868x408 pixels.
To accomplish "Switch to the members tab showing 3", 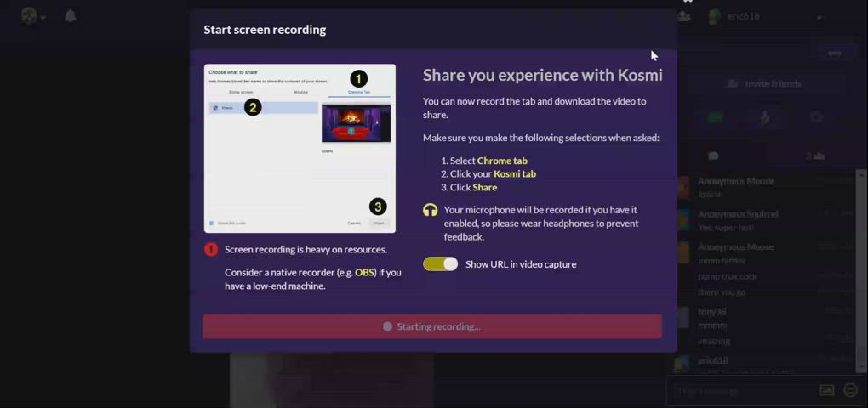I will pos(815,156).
